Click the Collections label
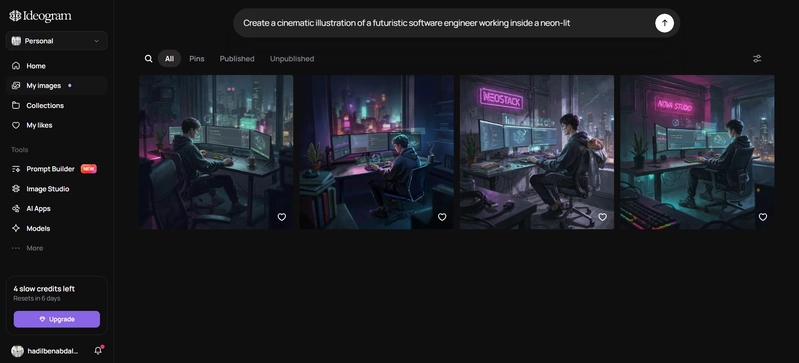This screenshot has width=799, height=363. 45,106
